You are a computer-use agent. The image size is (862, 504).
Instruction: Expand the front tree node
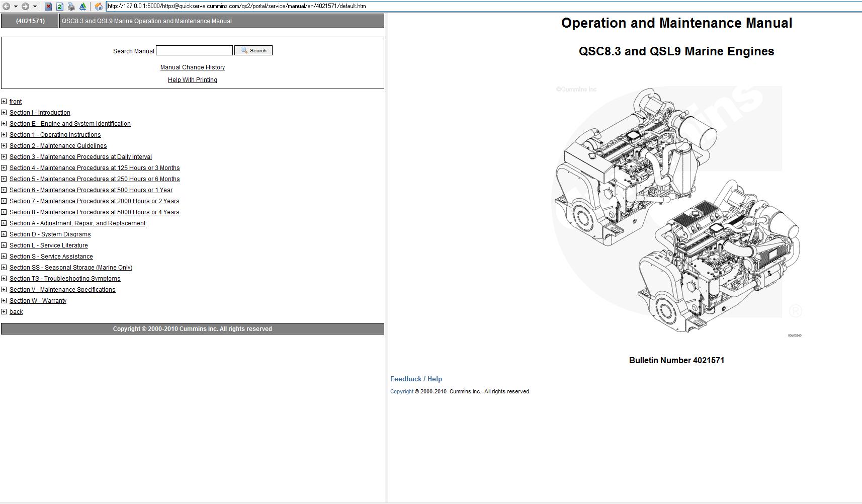(x=4, y=102)
